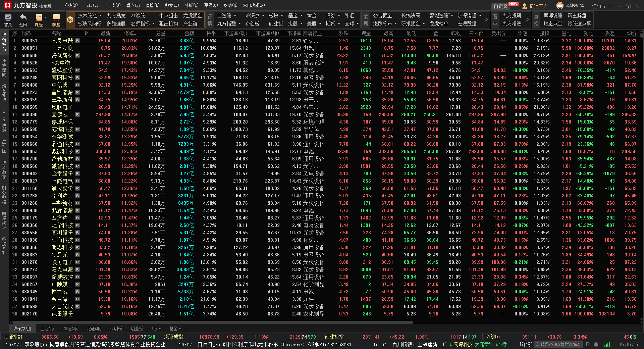Viewport: 644px width, 349px height.
Task: Click the [详情] link in news ticker
Action: [526, 344]
